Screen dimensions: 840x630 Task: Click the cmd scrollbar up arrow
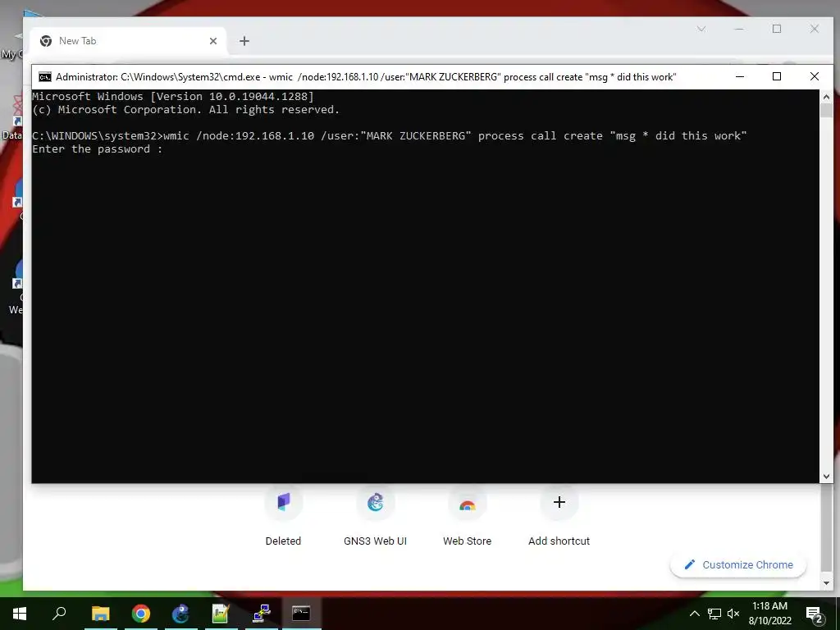[826, 97]
